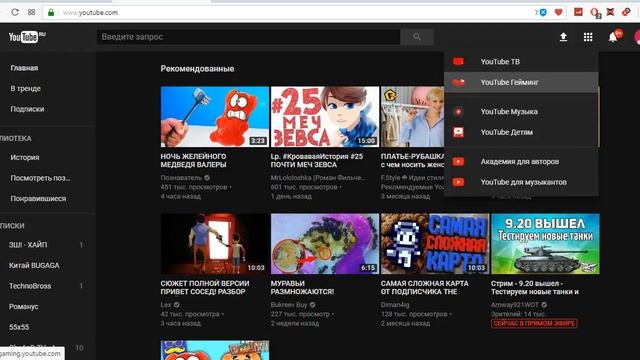640x360 pixels.
Task: Select YouTube TB menu entry
Action: 521,62
